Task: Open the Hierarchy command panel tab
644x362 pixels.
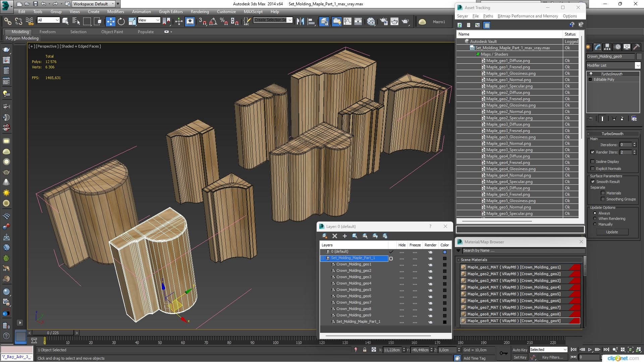Action: 607,47
